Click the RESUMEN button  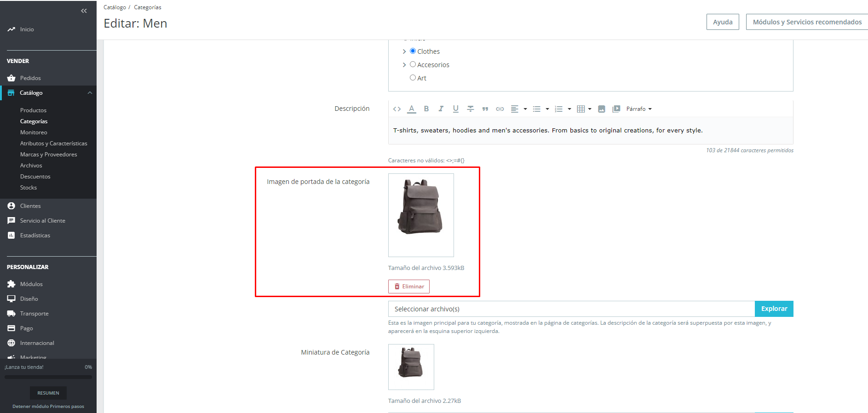(48, 393)
